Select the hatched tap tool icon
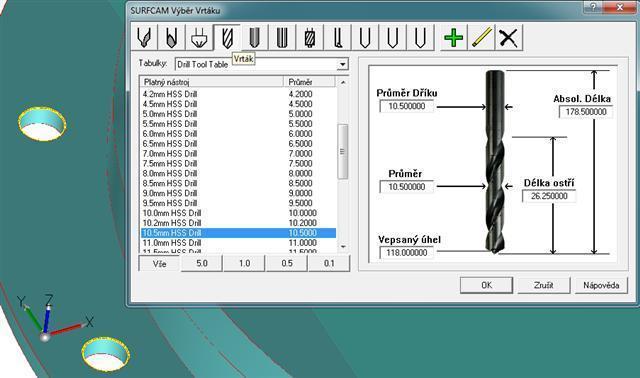 pyautogui.click(x=309, y=38)
